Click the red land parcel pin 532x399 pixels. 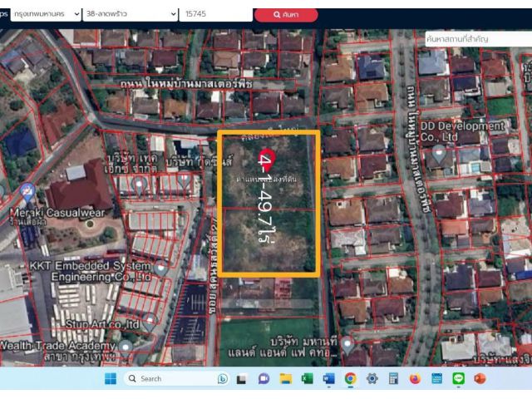[266, 158]
